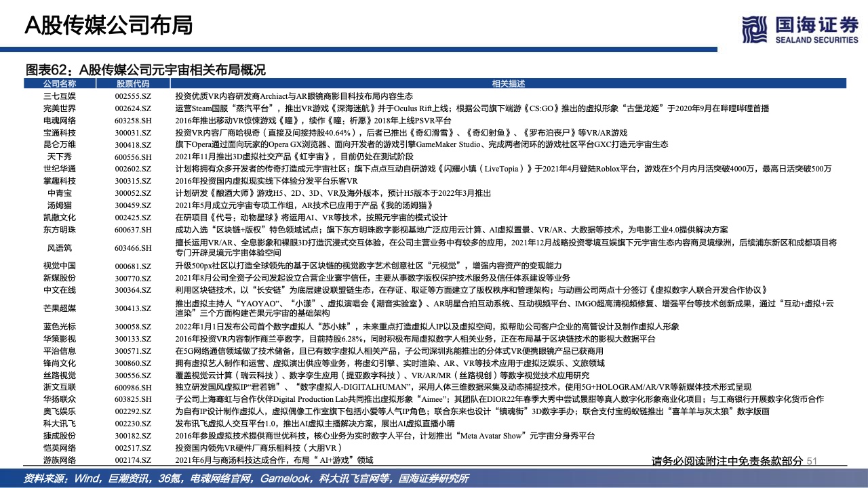Select company name 汤姆猫
The image size is (868, 488).
[x=60, y=205]
